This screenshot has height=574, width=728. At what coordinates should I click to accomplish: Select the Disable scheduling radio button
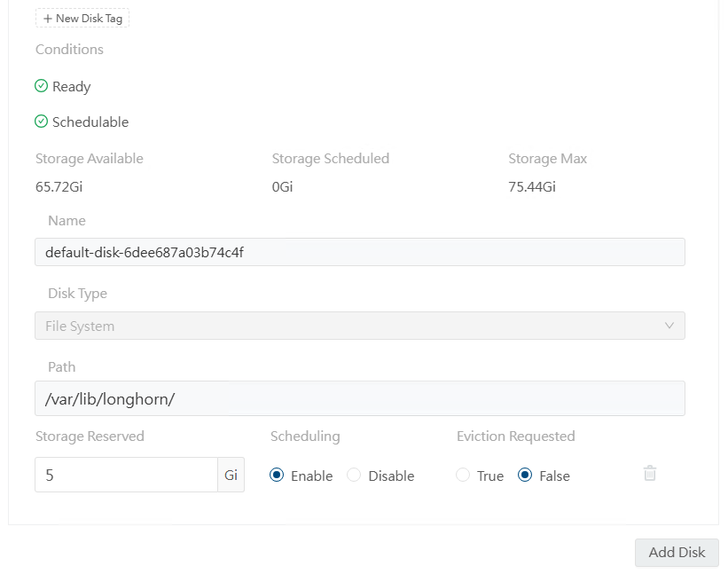point(354,476)
